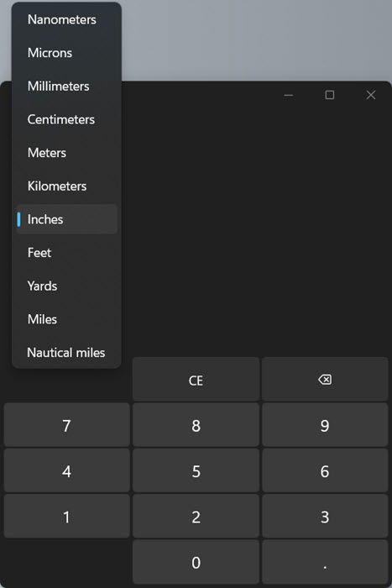Click the number 5 key
The height and width of the screenshot is (588, 392).
click(196, 471)
